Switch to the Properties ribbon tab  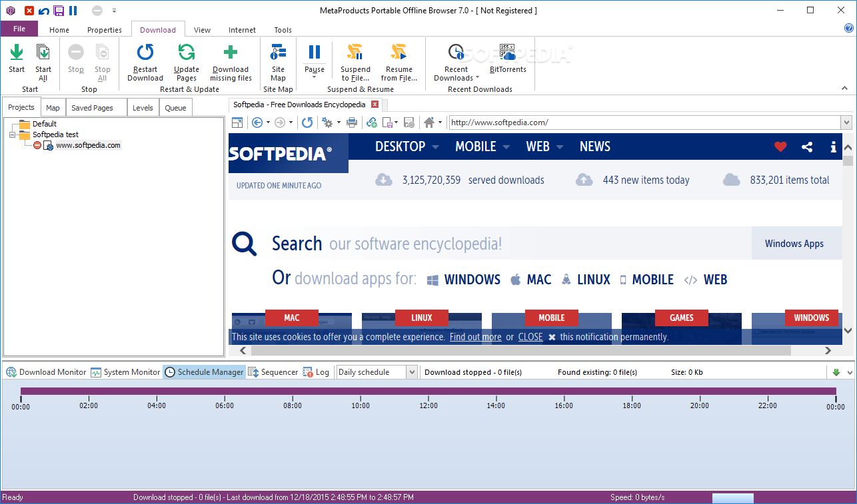pos(105,30)
